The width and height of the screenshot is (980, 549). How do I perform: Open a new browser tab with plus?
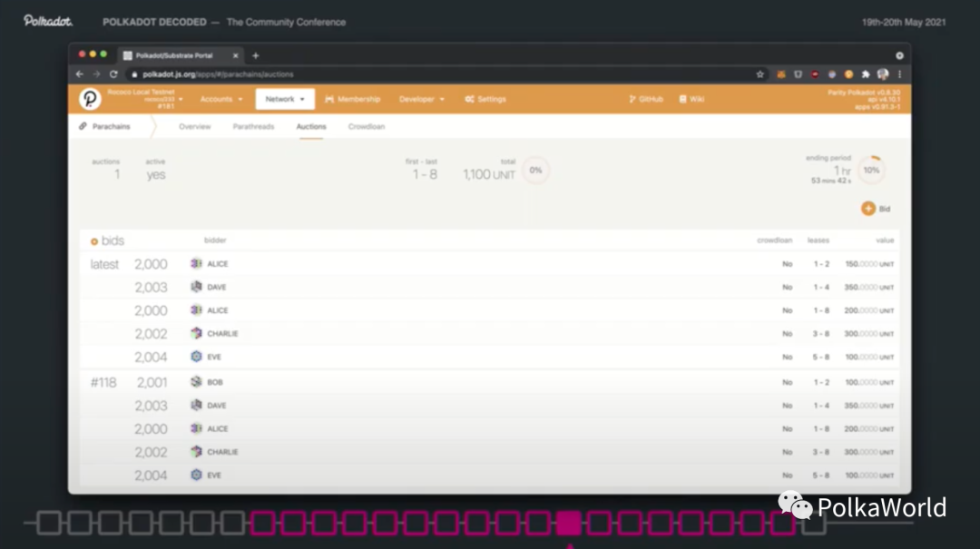click(256, 55)
